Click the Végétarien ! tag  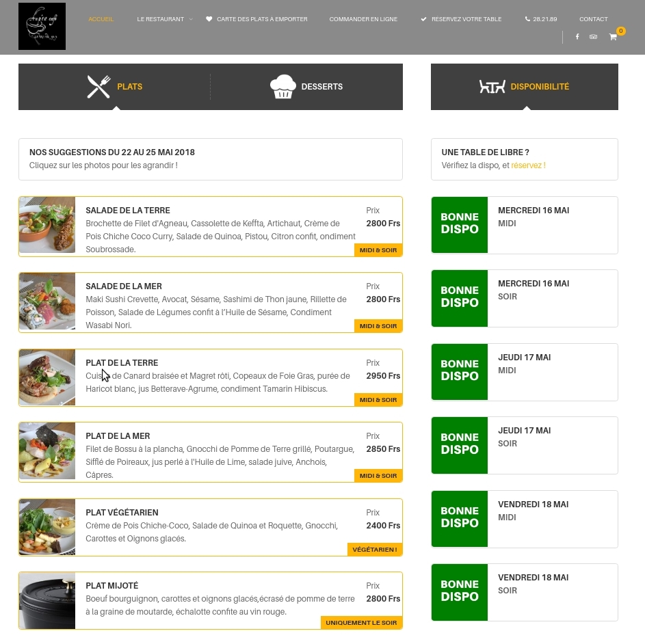(x=374, y=550)
